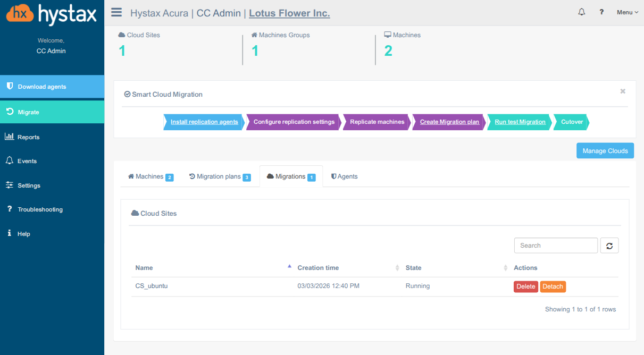
Task: Click Install replication agents step
Action: click(204, 122)
